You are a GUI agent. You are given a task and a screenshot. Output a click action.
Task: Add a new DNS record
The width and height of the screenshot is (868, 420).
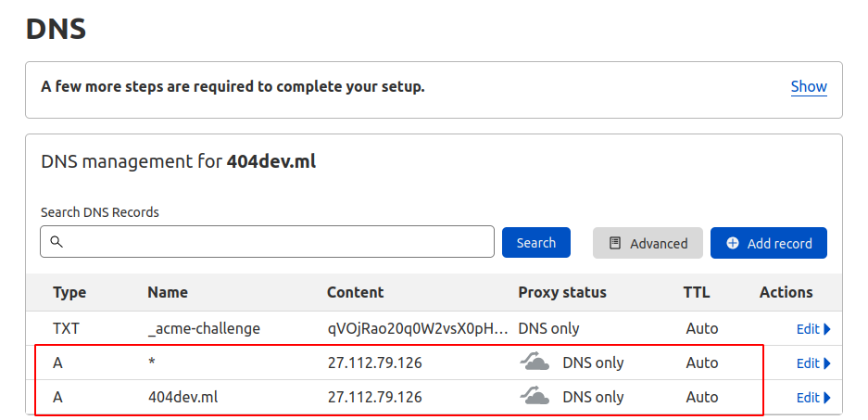[x=768, y=243]
